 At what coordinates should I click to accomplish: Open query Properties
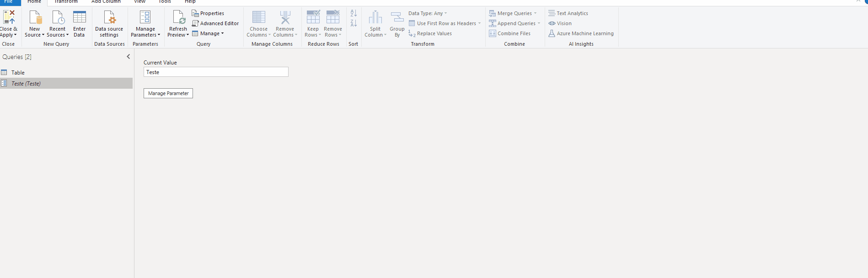(208, 13)
